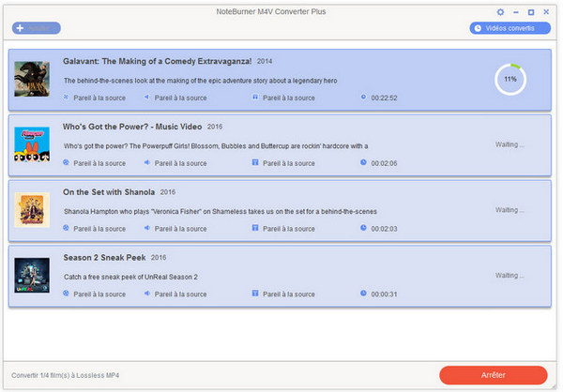The height and width of the screenshot is (392, 563).
Task: Click the video track icon in the Galavant row
Action: [x=66, y=97]
